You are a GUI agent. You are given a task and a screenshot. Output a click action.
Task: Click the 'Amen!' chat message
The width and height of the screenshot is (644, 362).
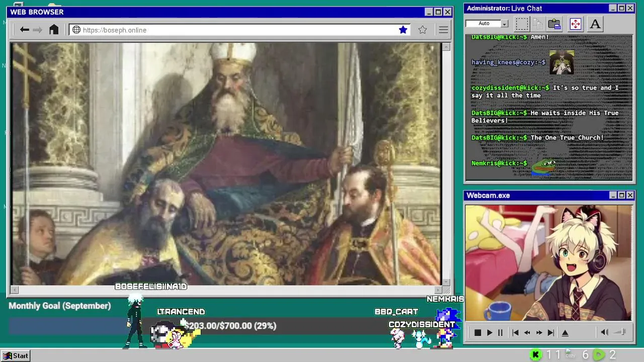(539, 37)
